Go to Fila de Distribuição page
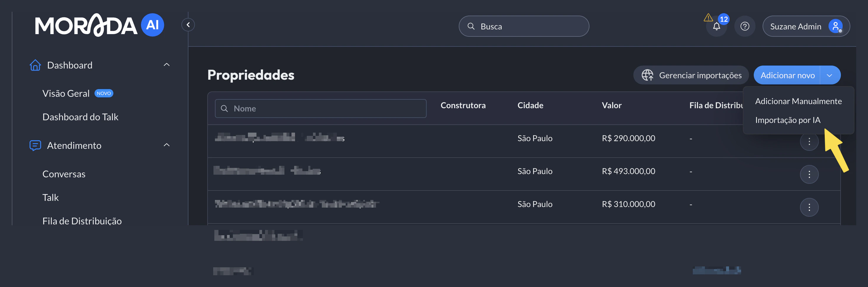This screenshot has height=287, width=868. 82,221
